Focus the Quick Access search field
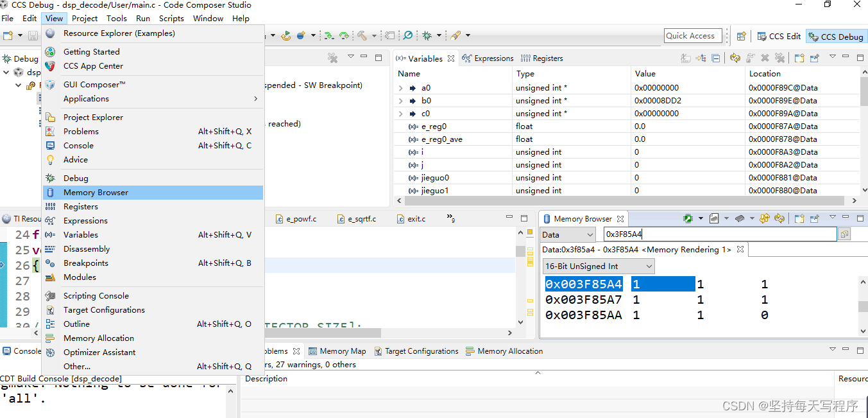 (694, 36)
